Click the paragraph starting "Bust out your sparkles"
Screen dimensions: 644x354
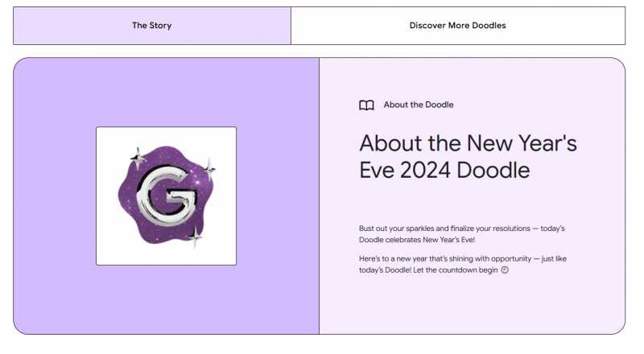[x=461, y=234]
